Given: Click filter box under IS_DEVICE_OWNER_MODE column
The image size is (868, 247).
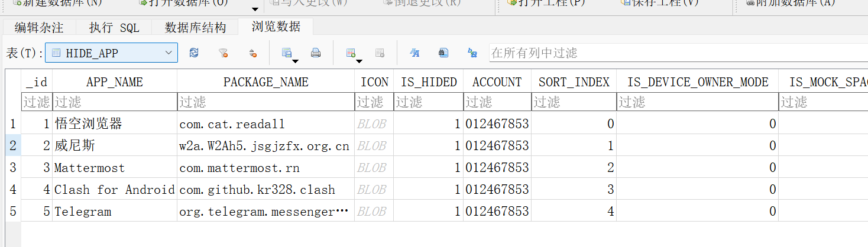Looking at the screenshot, I should (698, 102).
